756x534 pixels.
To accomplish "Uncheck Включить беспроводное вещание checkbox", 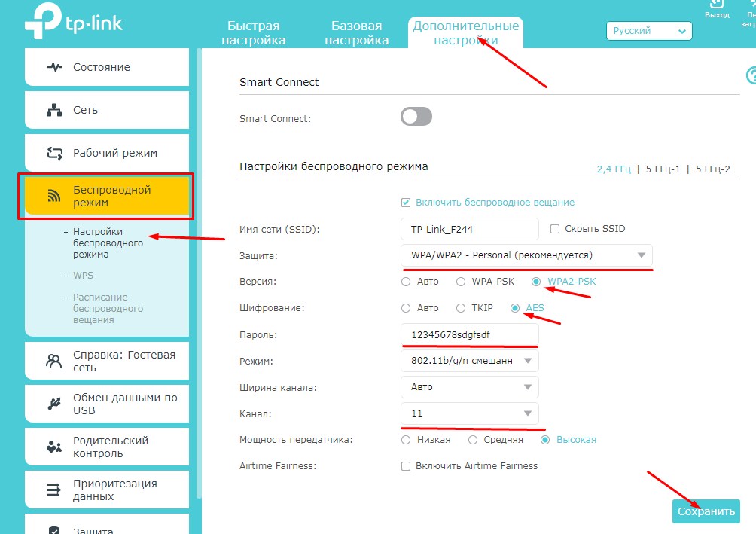I will (406, 202).
